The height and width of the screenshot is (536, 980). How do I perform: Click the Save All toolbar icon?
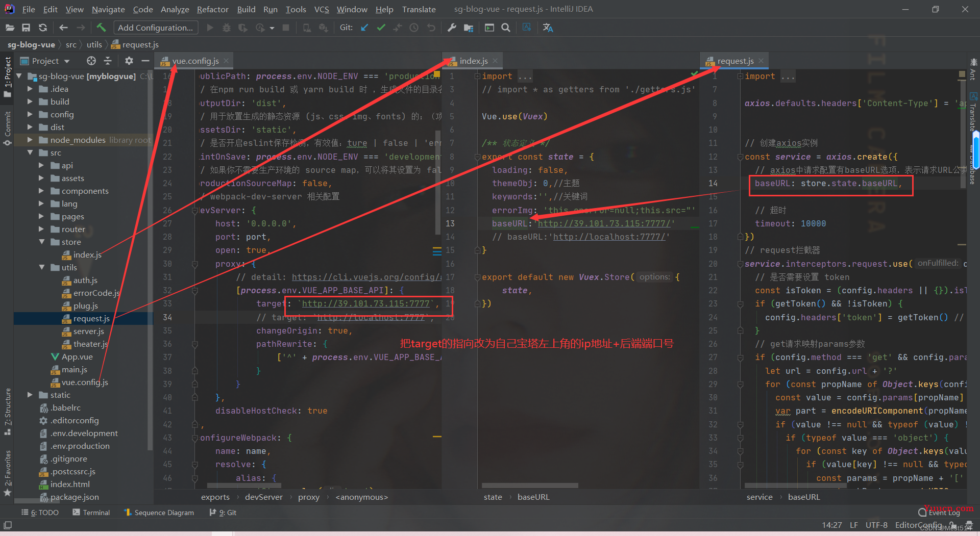[x=26, y=28]
